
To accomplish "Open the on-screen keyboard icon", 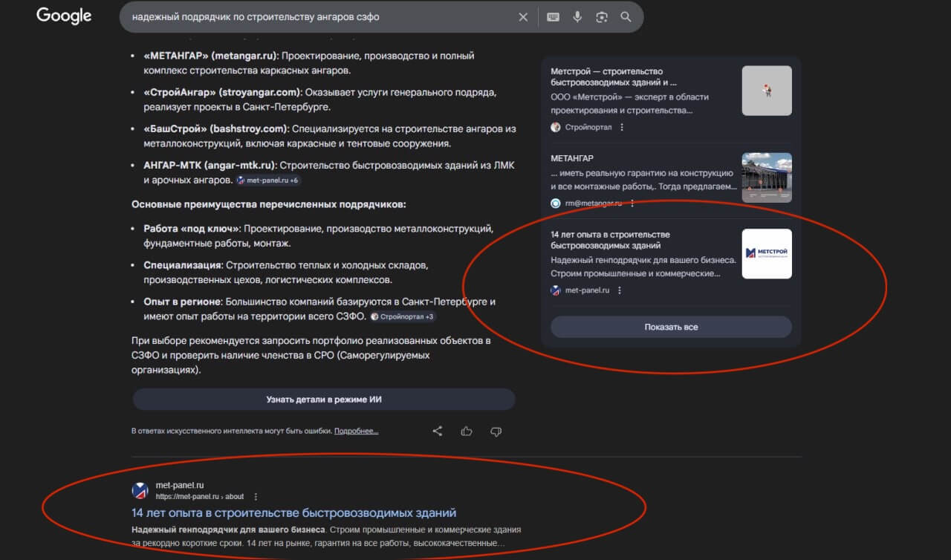I will [552, 16].
